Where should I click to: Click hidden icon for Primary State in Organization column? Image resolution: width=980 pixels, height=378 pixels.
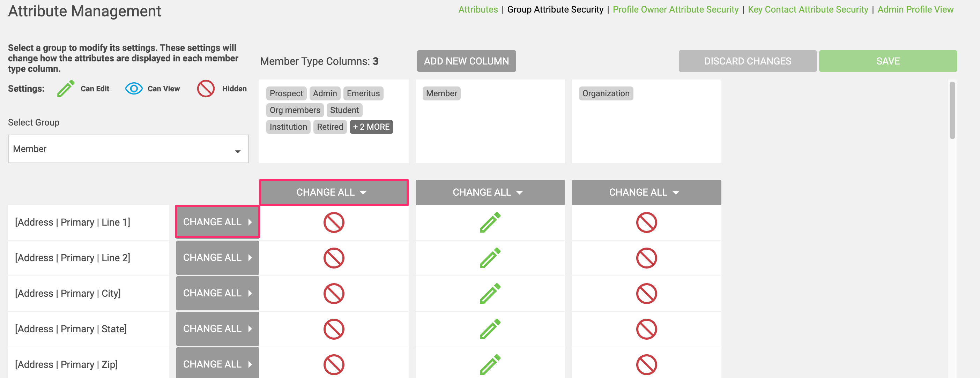(x=646, y=329)
